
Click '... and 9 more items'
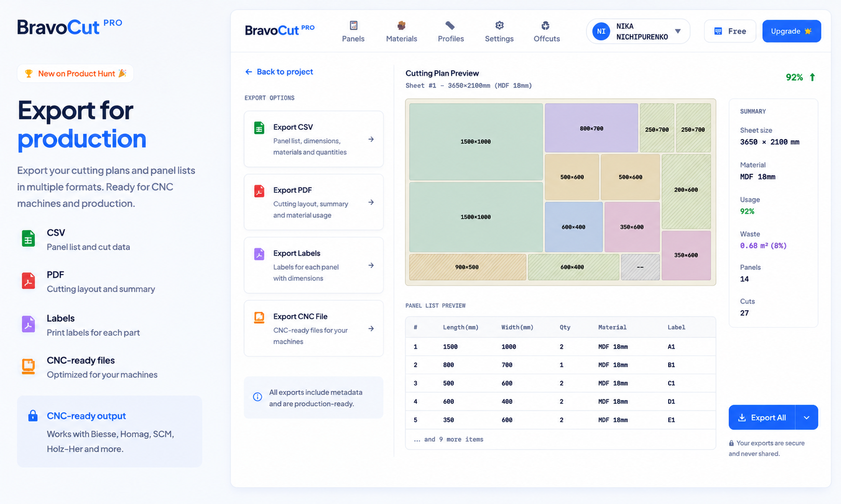pos(449,439)
